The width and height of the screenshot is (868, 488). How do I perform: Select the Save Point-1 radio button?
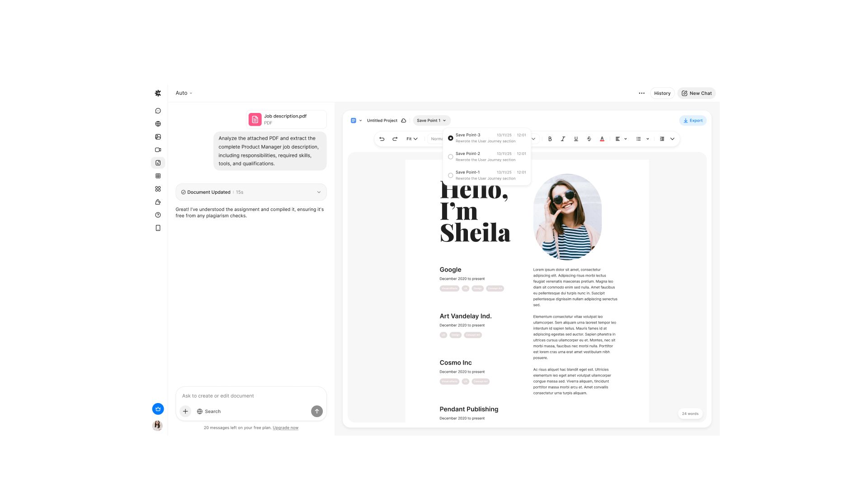click(450, 175)
